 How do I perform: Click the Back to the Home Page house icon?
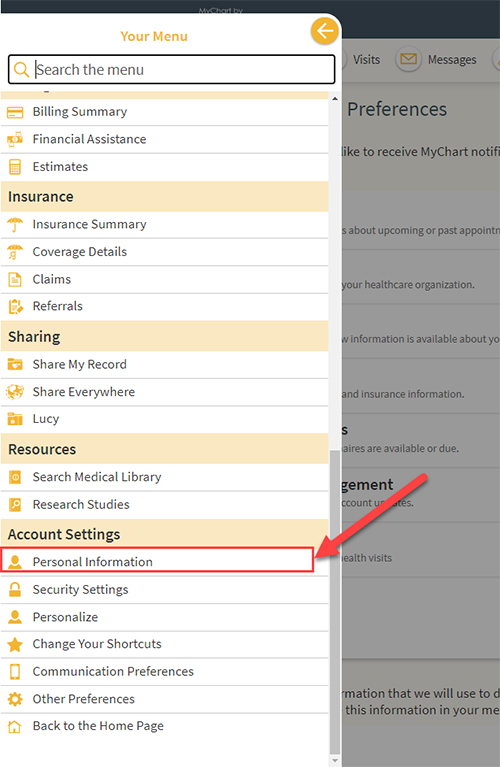pos(15,726)
